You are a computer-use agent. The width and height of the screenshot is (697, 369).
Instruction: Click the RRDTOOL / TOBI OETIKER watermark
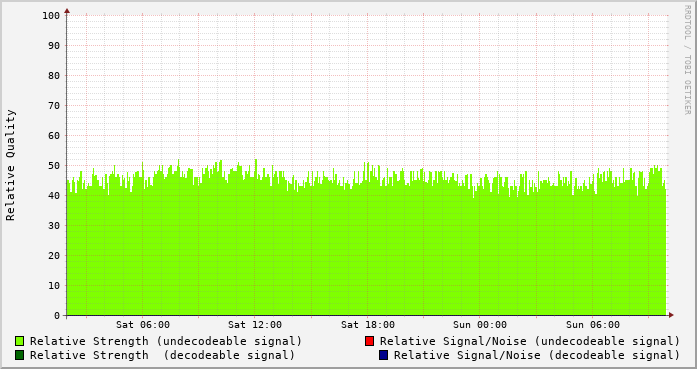687,60
